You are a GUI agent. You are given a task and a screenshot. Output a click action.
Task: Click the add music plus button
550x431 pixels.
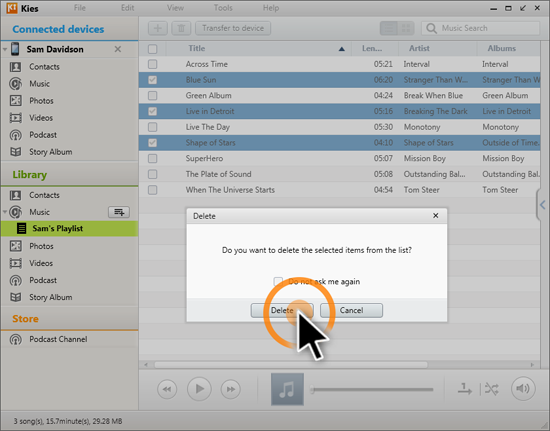157,28
